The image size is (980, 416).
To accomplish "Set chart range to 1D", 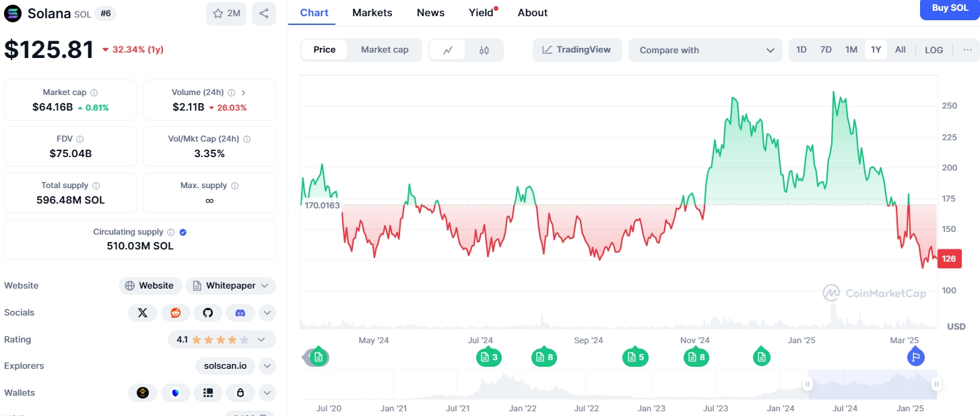I will point(802,50).
